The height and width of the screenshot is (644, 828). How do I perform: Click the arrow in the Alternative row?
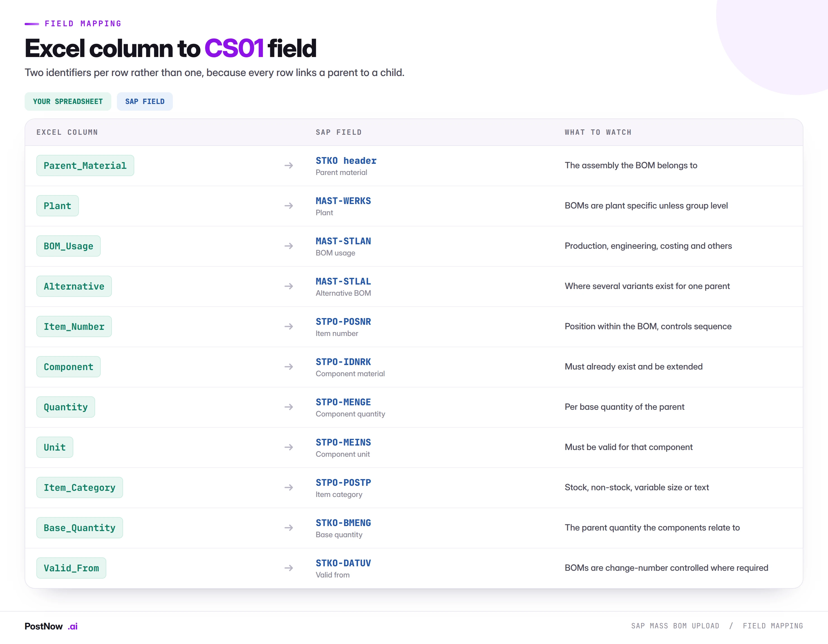coord(289,287)
